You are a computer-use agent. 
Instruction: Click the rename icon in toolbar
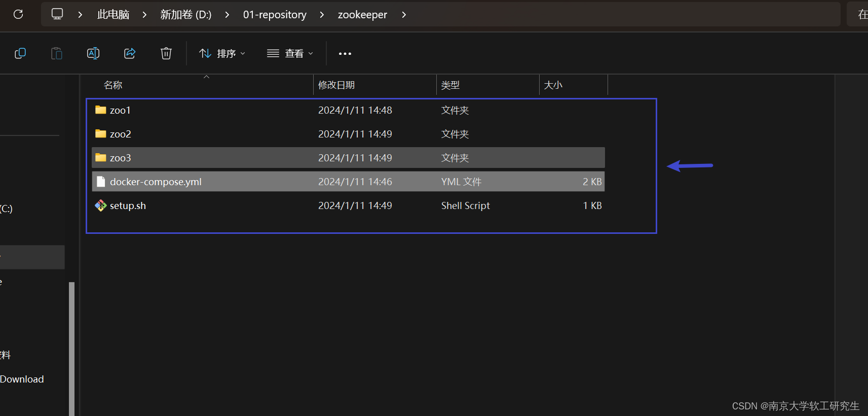pyautogui.click(x=93, y=53)
